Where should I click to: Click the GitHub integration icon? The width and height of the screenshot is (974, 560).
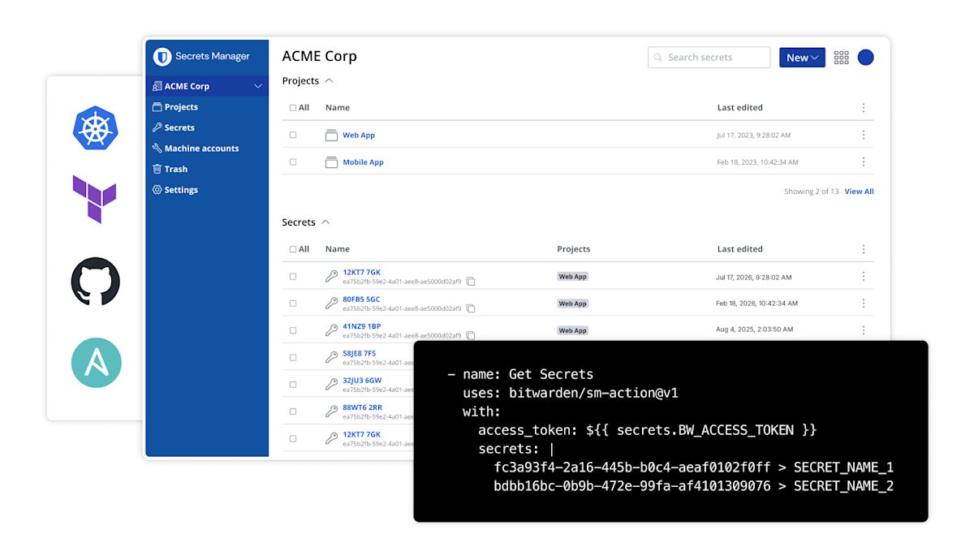coord(96,282)
